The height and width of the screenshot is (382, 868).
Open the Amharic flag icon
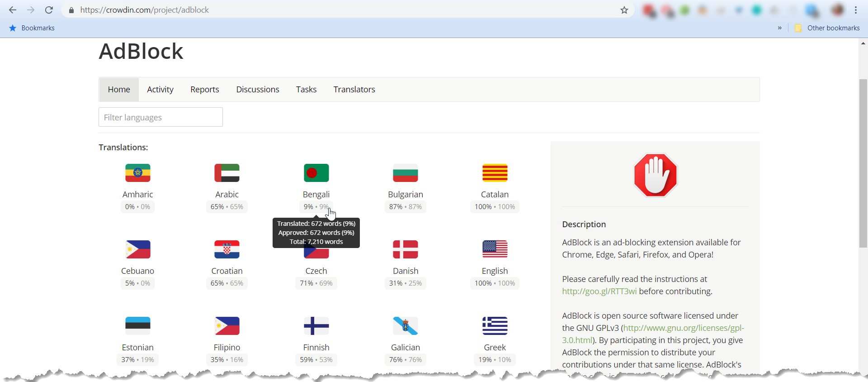pos(137,173)
